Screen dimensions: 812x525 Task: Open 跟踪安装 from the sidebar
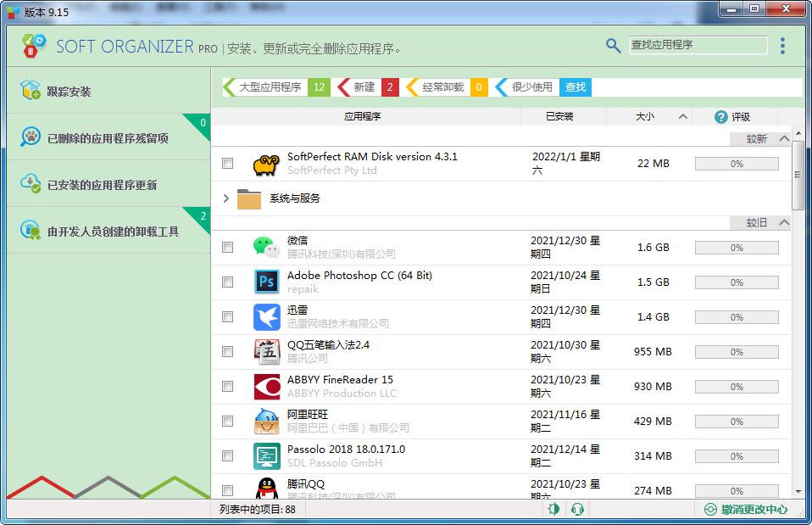click(108, 90)
